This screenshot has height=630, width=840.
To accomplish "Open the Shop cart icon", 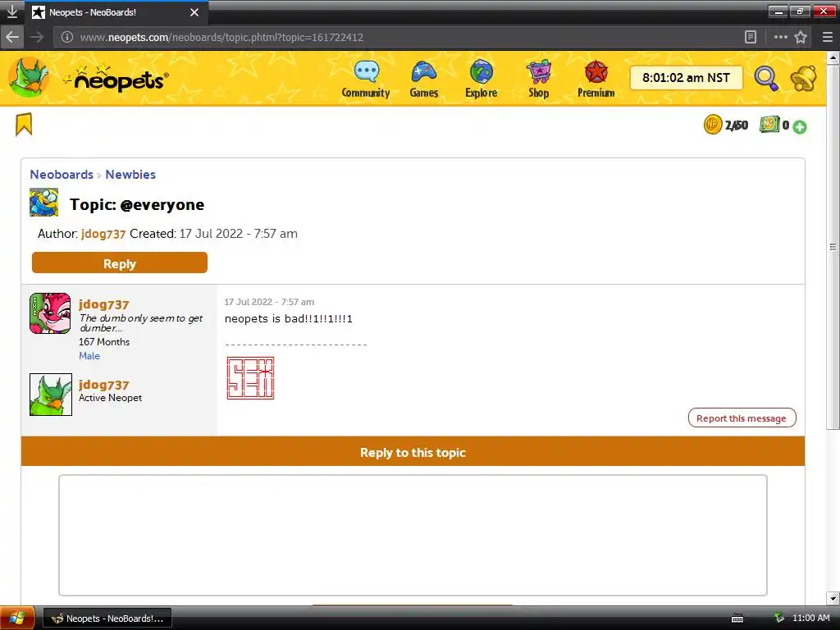I will (538, 72).
